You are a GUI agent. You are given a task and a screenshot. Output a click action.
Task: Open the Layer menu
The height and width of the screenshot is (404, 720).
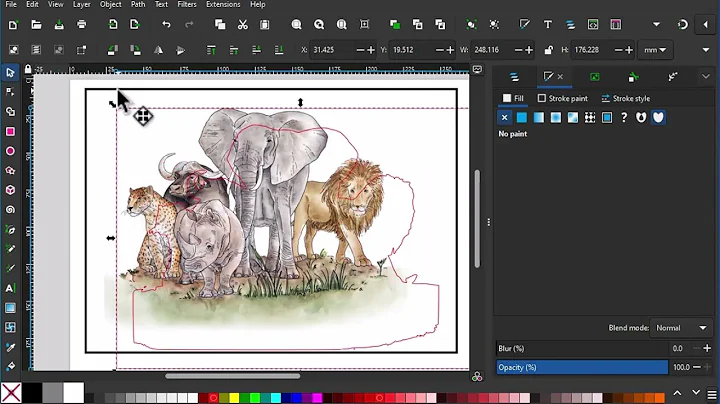pyautogui.click(x=81, y=5)
